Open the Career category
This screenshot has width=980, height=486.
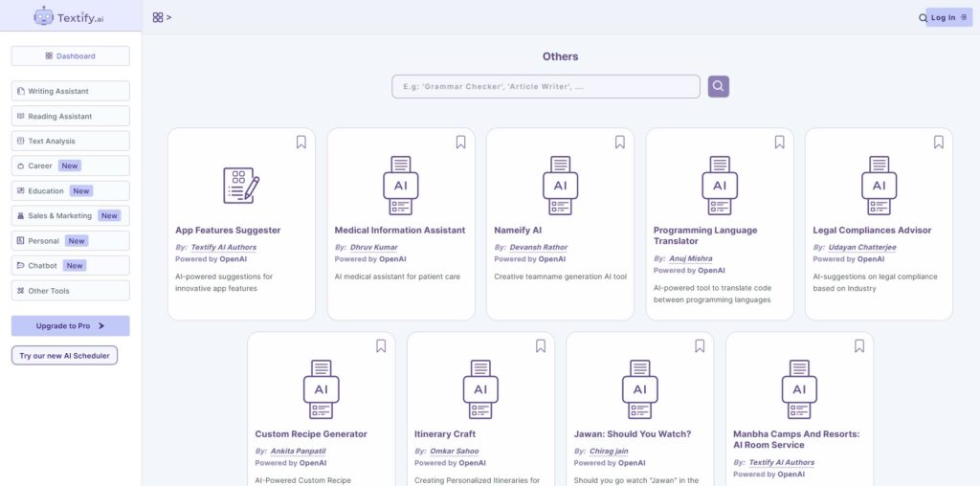coord(71,166)
